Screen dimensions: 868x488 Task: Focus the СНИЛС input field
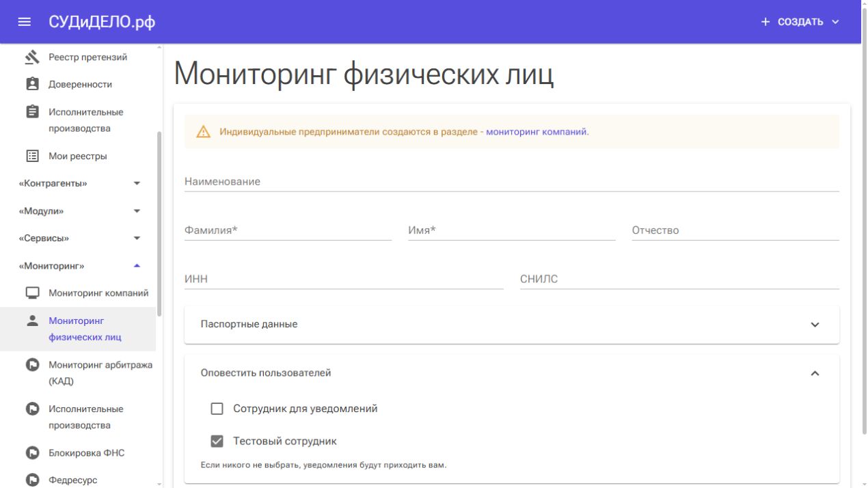(679, 279)
